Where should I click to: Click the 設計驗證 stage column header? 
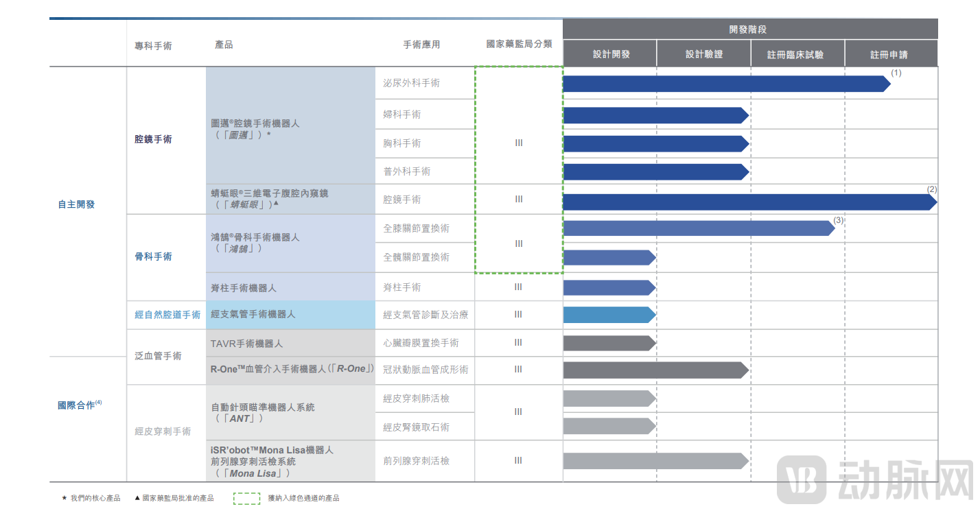pos(703,53)
